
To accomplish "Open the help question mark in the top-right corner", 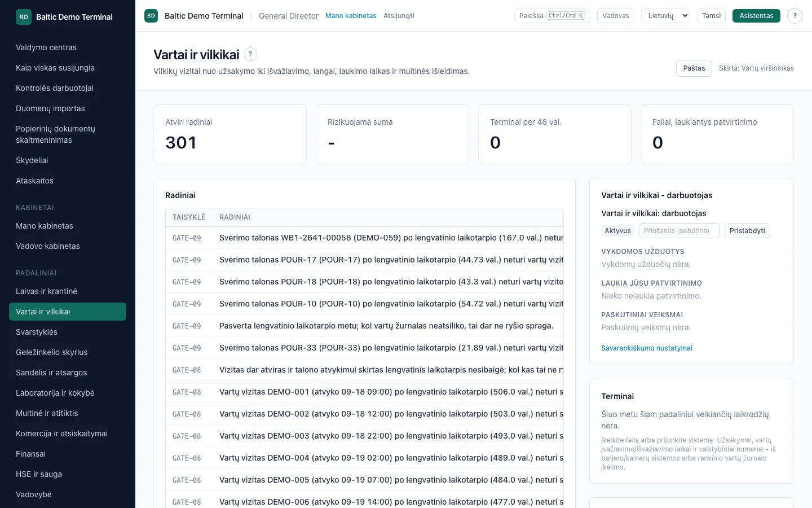I will pos(795,16).
